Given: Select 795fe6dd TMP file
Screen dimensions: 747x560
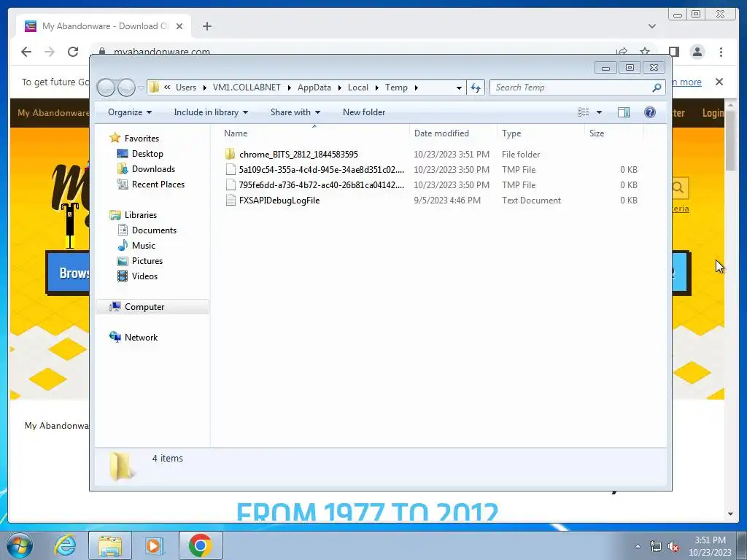Looking at the screenshot, I should point(322,184).
